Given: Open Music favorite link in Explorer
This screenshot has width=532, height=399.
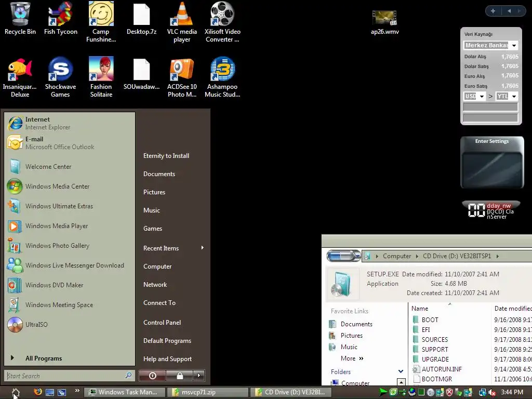Looking at the screenshot, I should (x=343, y=347).
